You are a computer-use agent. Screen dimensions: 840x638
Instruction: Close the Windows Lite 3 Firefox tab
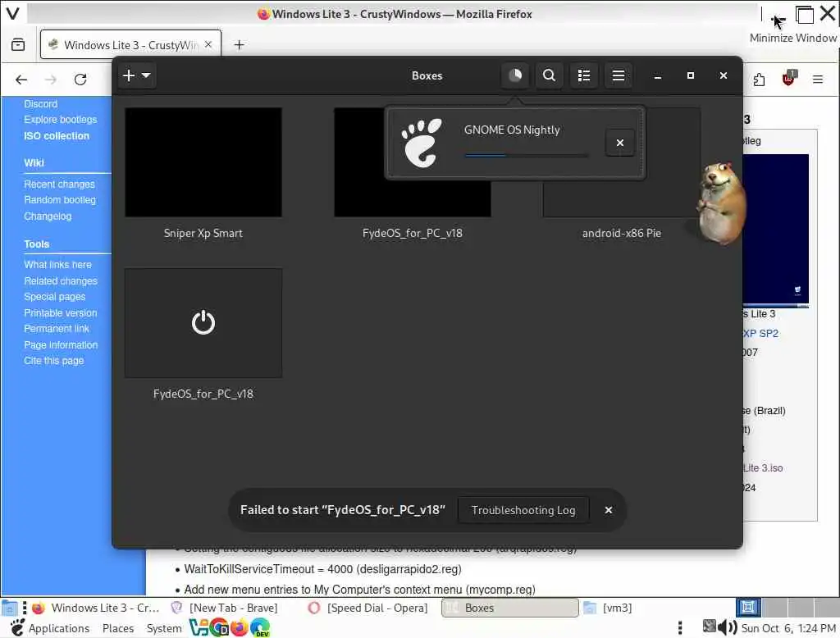tap(208, 44)
